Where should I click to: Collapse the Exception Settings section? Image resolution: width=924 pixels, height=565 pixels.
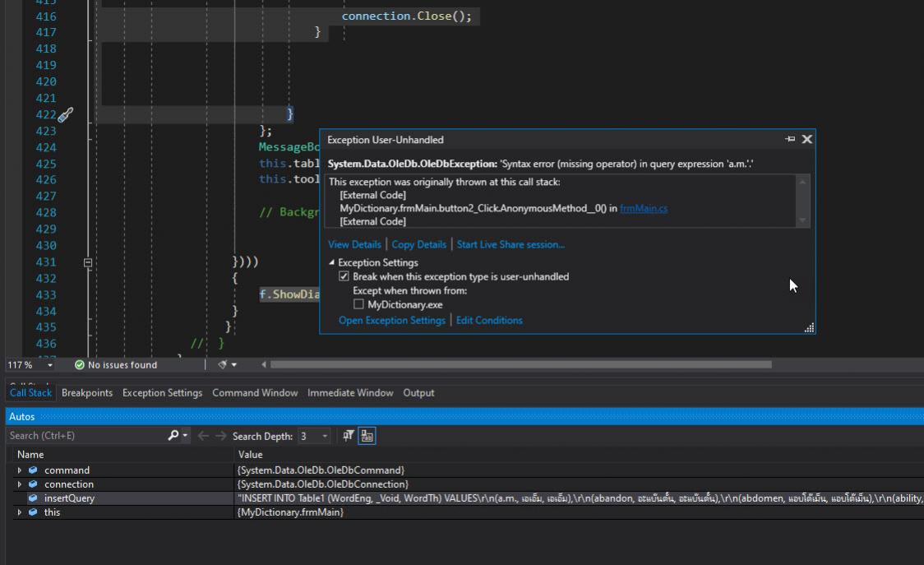tap(332, 262)
